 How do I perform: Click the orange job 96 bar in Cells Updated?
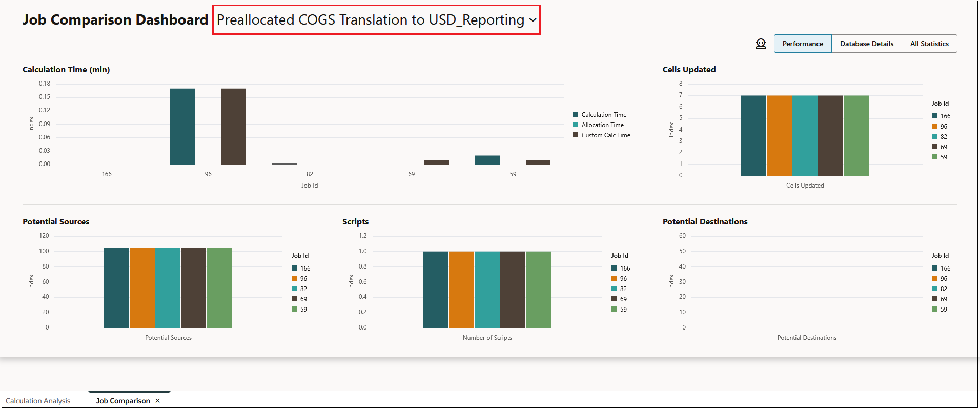779,136
